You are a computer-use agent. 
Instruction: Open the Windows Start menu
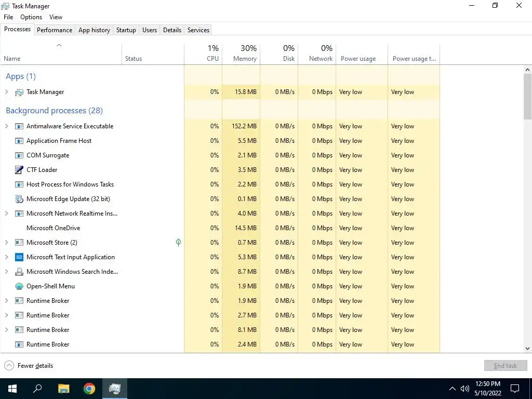coord(12,389)
